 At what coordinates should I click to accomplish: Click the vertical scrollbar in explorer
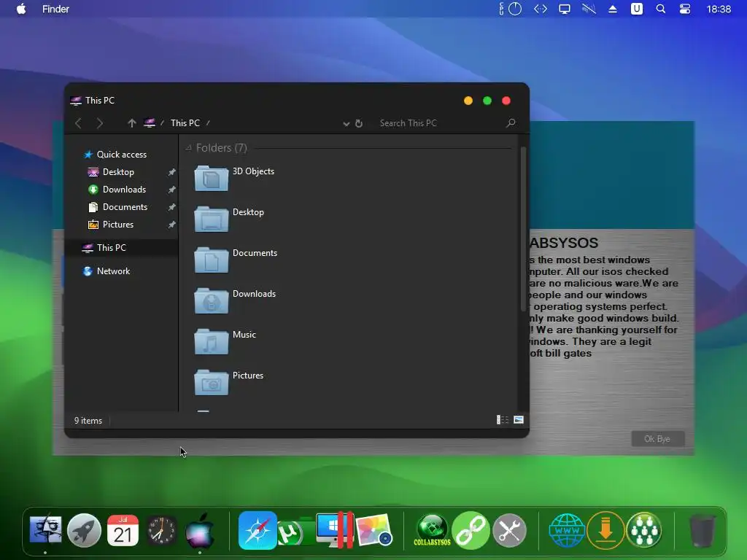(523, 228)
